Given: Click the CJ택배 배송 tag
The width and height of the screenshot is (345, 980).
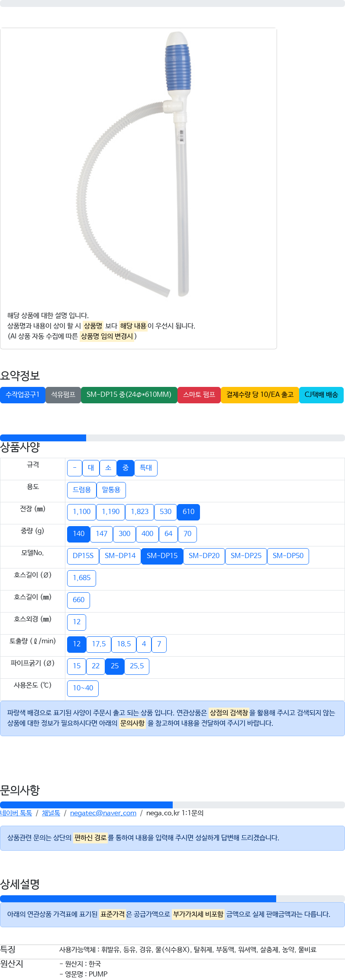Looking at the screenshot, I should 321,395.
